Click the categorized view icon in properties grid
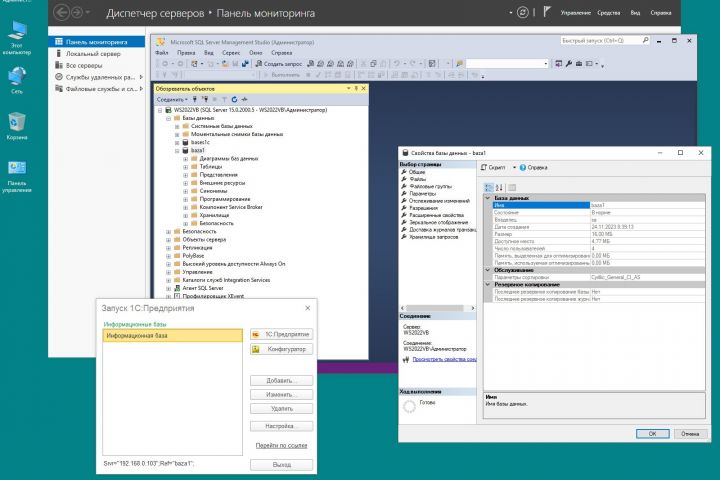The width and height of the screenshot is (720, 480). (488, 187)
